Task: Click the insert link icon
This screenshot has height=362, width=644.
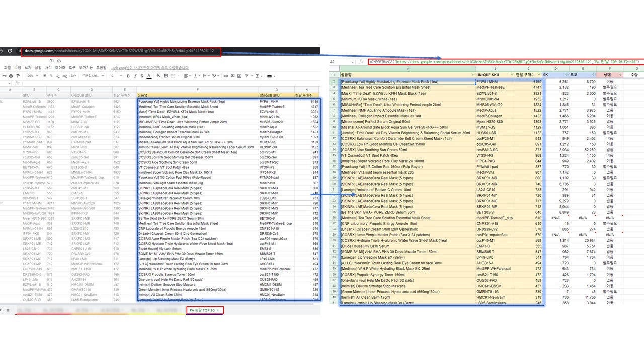Action: pyautogui.click(x=226, y=76)
